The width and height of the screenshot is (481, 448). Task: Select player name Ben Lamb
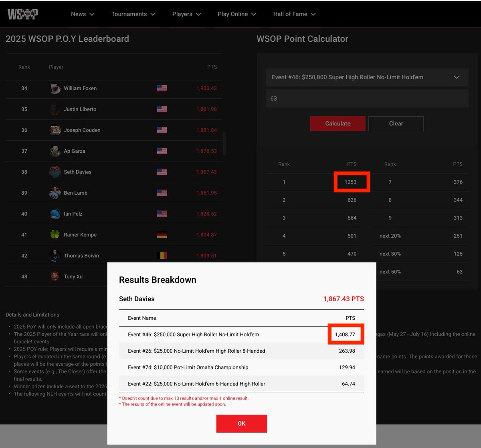[x=76, y=193]
